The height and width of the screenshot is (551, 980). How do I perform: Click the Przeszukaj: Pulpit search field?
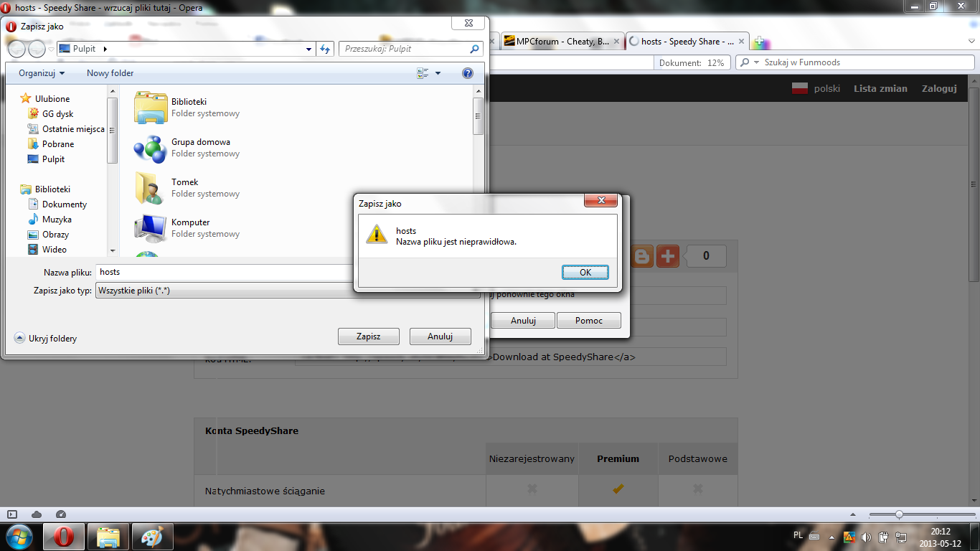404,49
